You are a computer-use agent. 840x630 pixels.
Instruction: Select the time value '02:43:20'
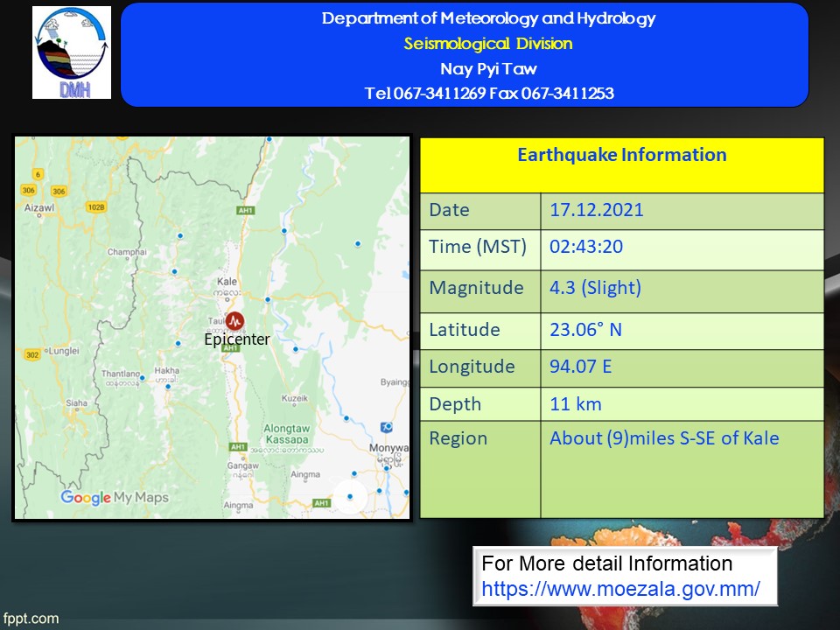[586, 247]
